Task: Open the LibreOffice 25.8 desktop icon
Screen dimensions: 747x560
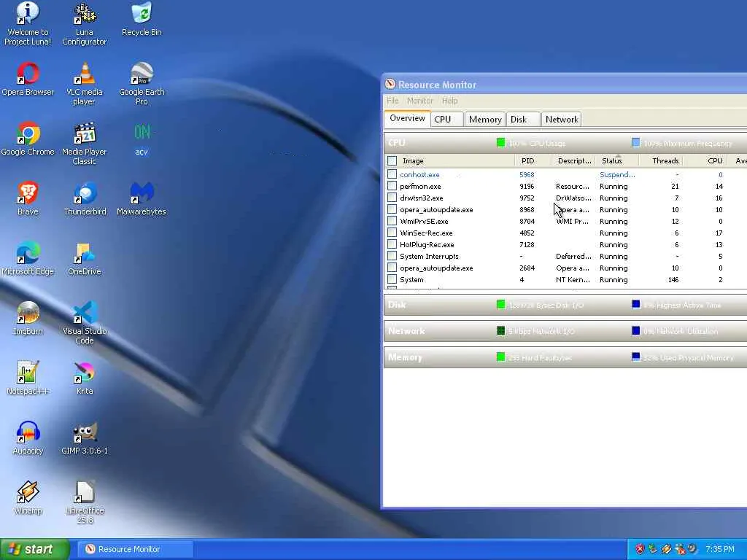Action: click(85, 502)
